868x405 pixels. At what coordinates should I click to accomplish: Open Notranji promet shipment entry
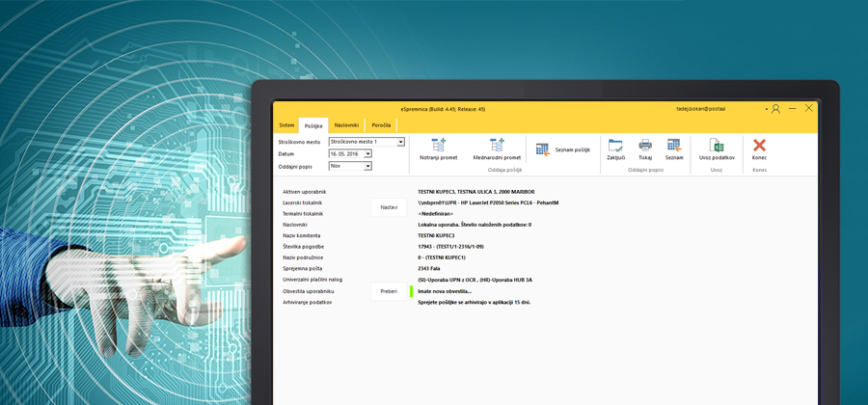(439, 149)
